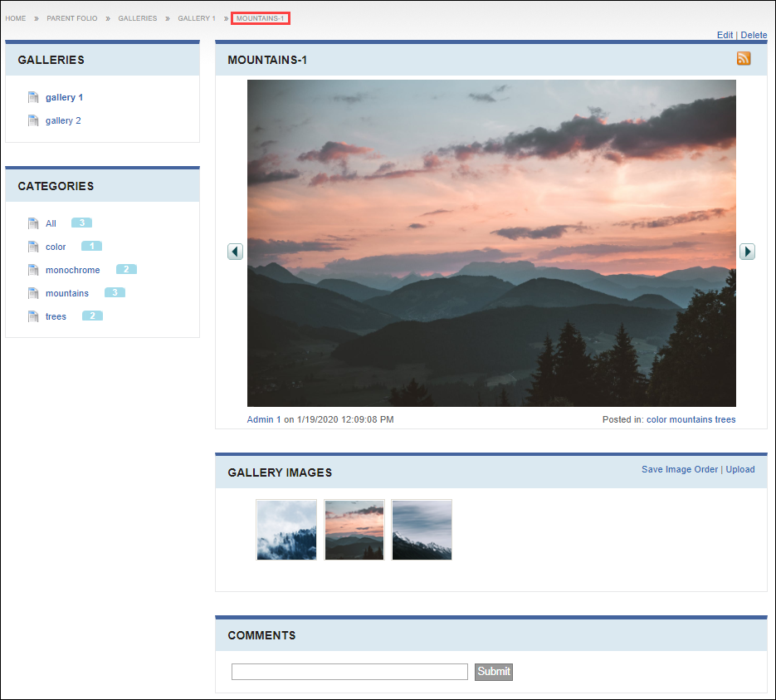Open the color category in the sidebar

55,246
